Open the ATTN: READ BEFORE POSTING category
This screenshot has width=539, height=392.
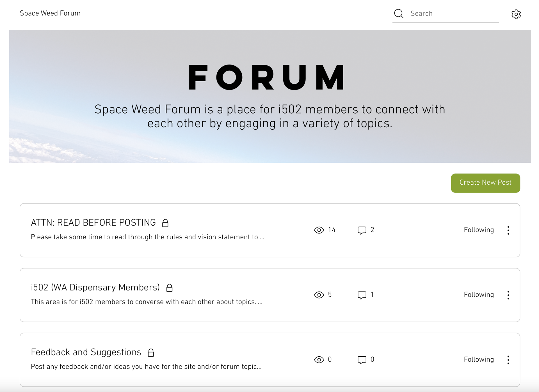[x=93, y=223]
